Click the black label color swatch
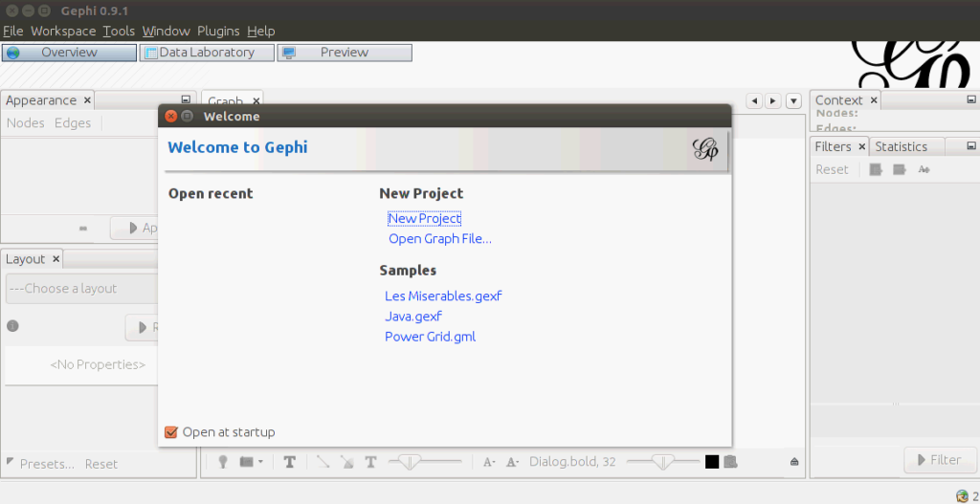980x504 pixels. click(712, 462)
